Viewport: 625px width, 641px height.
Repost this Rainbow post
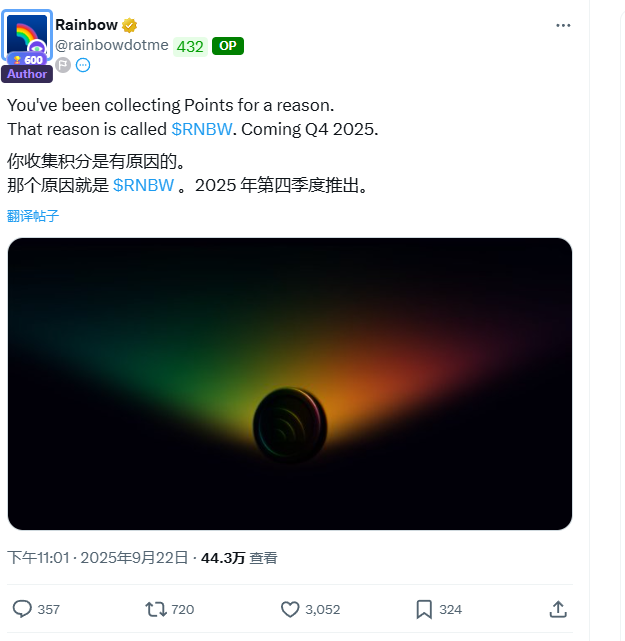click(157, 609)
